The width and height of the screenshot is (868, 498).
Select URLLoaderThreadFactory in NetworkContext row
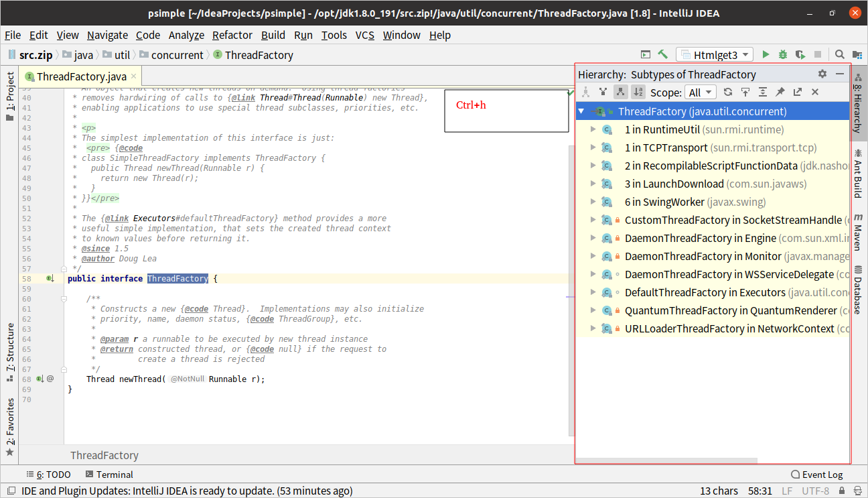tap(713, 328)
